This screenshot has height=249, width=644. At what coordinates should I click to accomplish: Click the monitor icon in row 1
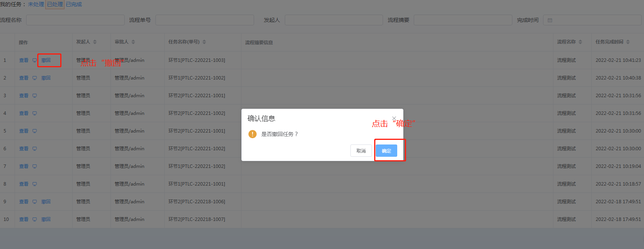(x=35, y=60)
